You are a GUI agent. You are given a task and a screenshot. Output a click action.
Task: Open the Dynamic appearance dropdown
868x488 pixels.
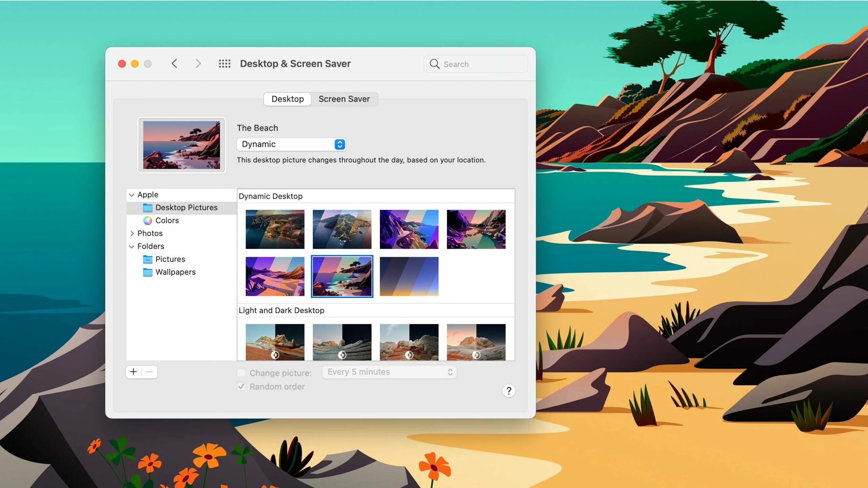292,144
